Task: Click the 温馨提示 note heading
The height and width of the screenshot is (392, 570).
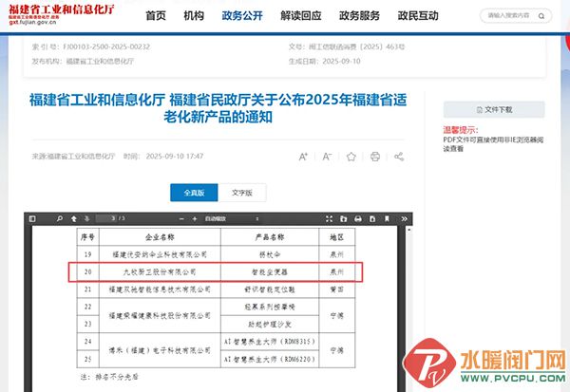Action: (461, 130)
